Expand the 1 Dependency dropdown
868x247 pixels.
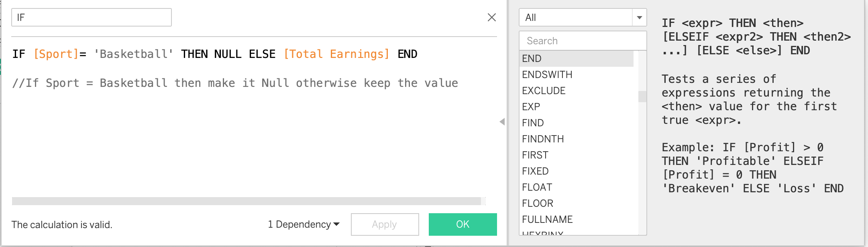coord(304,224)
